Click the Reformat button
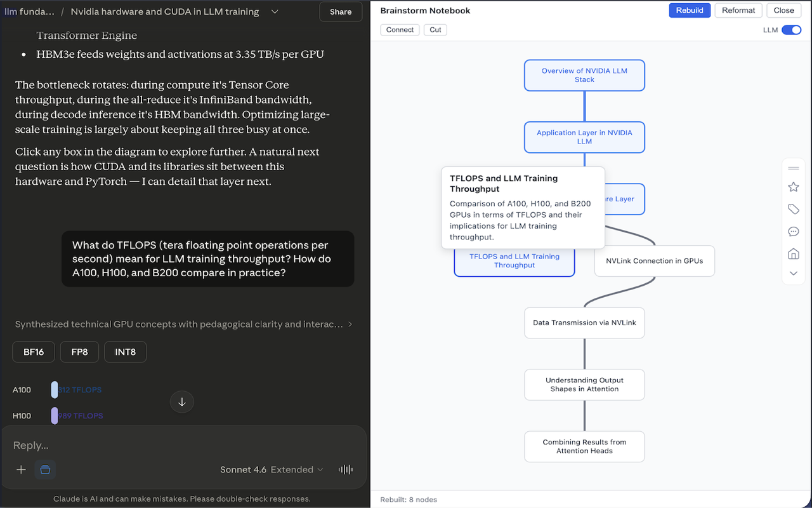The image size is (812, 508). click(738, 10)
